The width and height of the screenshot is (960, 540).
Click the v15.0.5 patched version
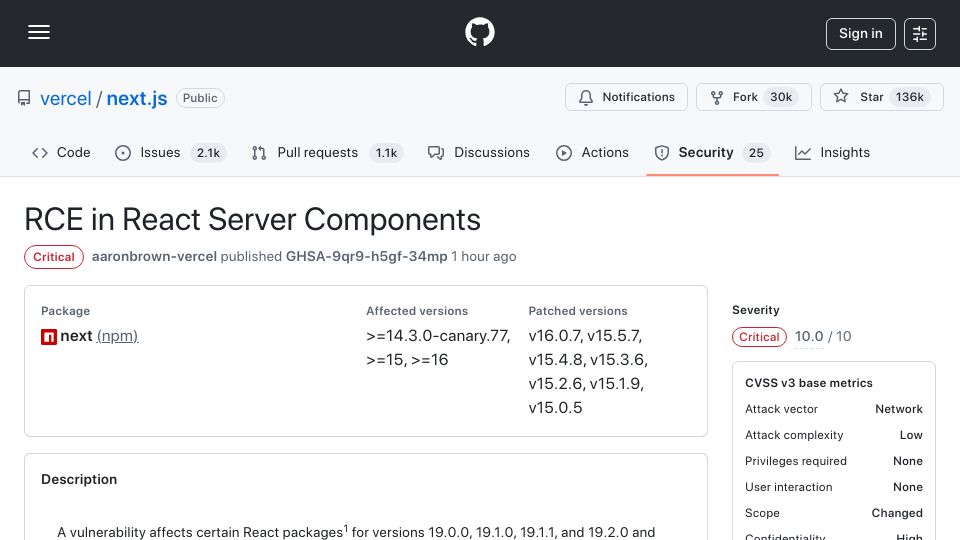pyautogui.click(x=555, y=408)
